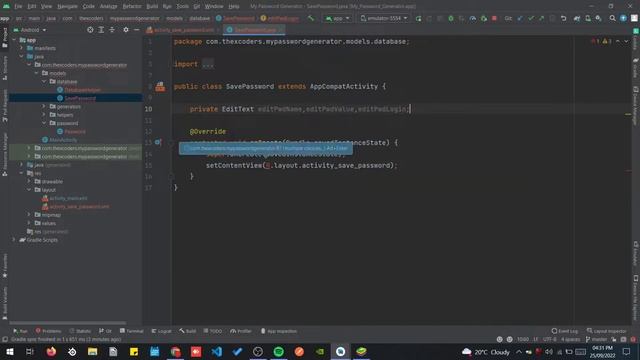Expand the manifests folder
Screen dimensions: 640x360
[22, 48]
